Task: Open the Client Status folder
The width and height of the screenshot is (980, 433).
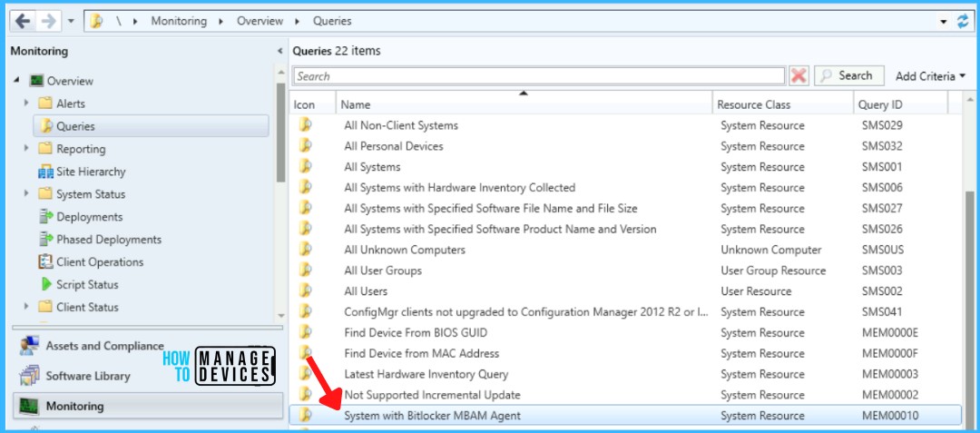Action: coord(45,307)
